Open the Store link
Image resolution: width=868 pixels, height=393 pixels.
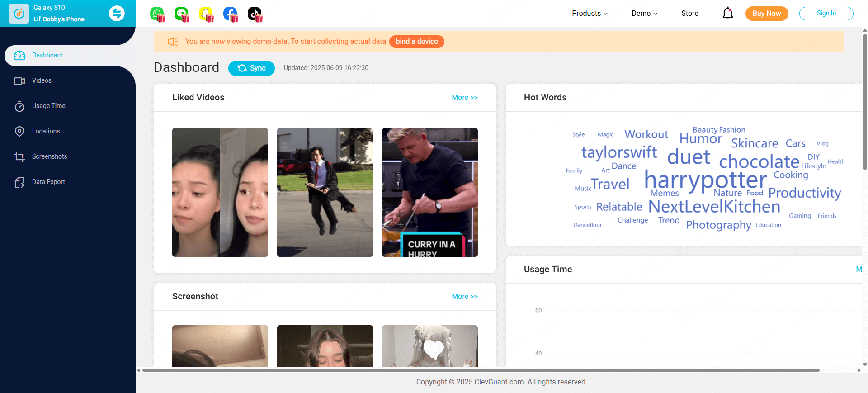[x=690, y=14]
